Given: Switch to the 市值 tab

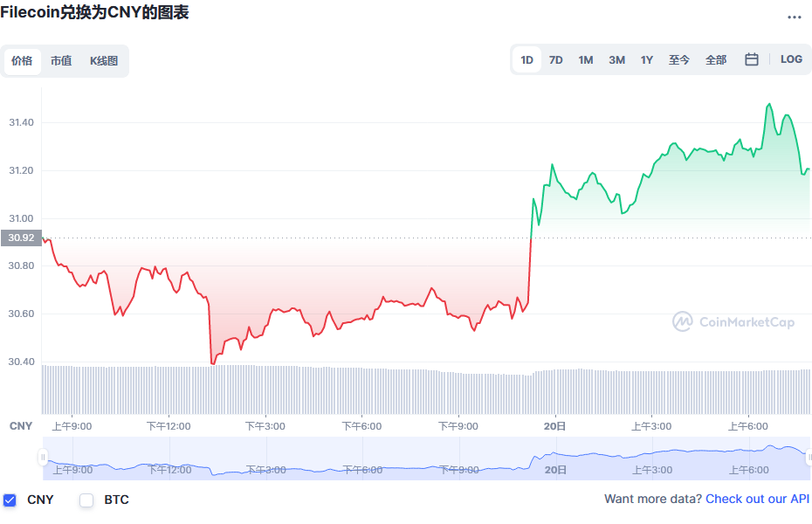Looking at the screenshot, I should (x=61, y=60).
